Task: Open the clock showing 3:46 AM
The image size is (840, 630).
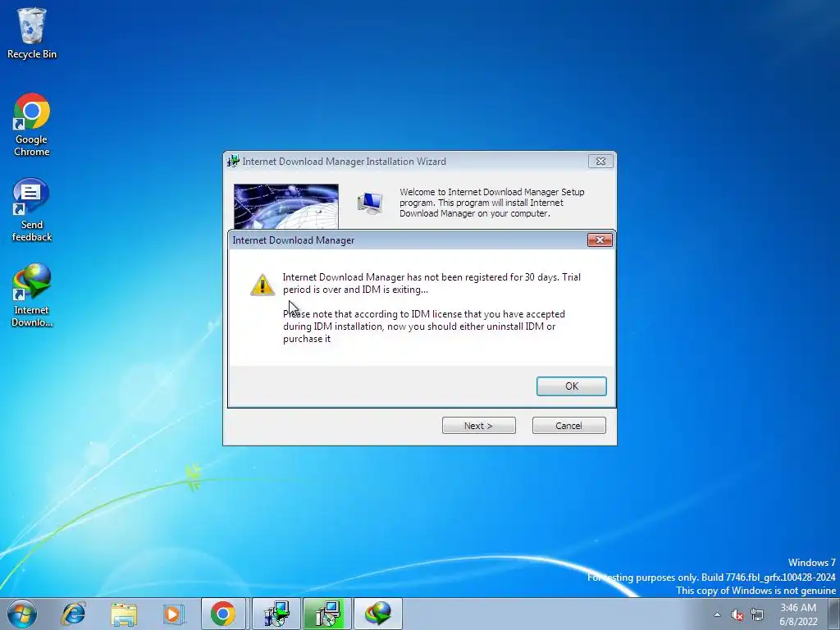Action: point(798,614)
